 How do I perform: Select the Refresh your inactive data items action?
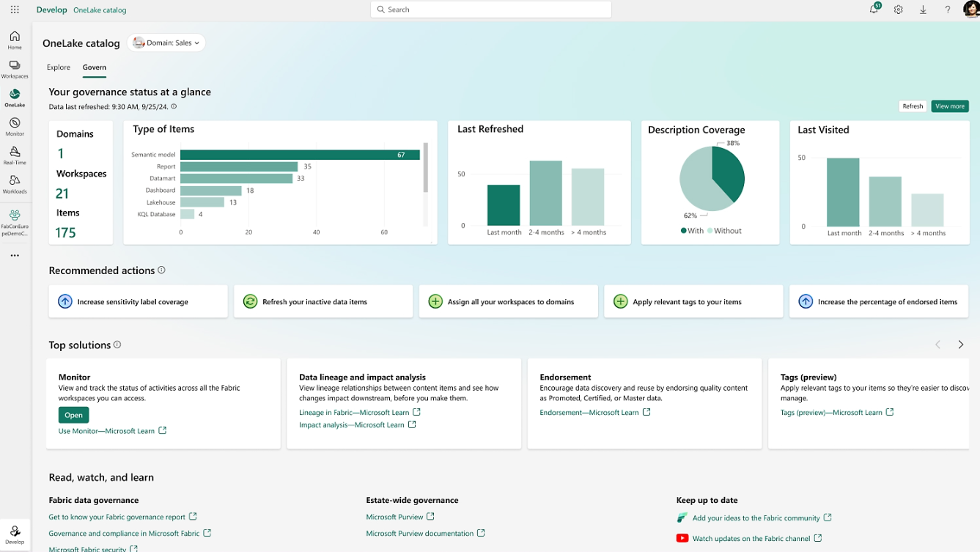pos(323,301)
